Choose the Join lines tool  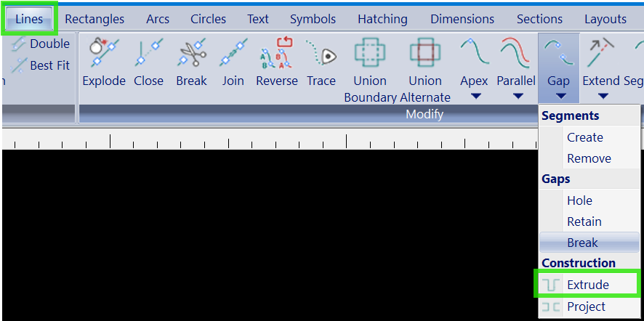(233, 62)
